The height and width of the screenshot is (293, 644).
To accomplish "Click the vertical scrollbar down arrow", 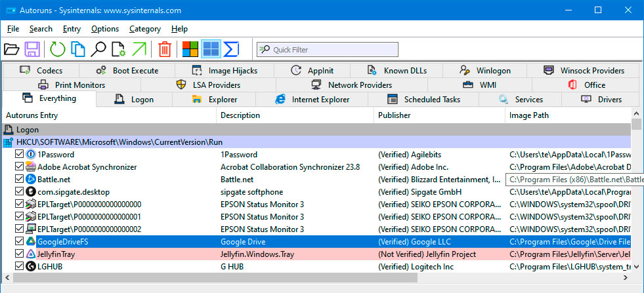I will coord(637,267).
